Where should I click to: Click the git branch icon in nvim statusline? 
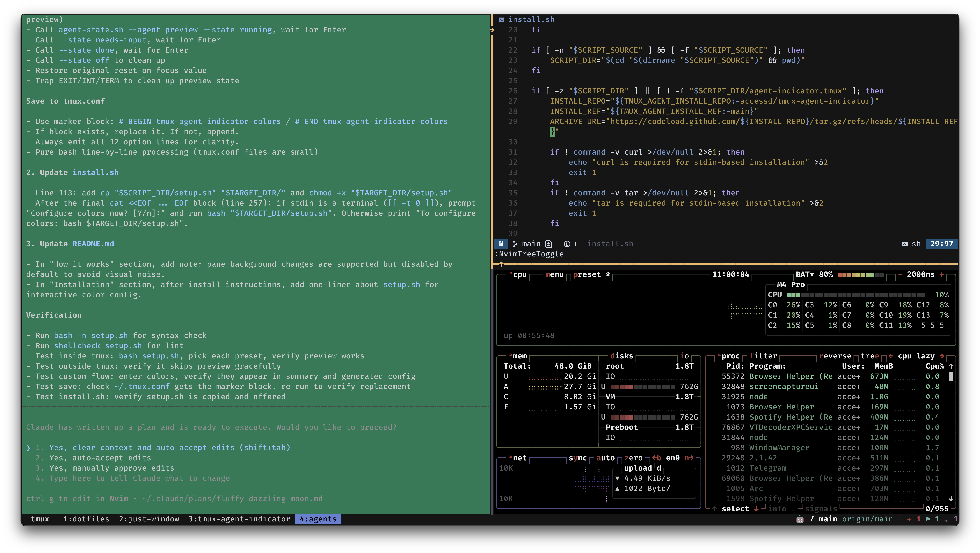(515, 244)
